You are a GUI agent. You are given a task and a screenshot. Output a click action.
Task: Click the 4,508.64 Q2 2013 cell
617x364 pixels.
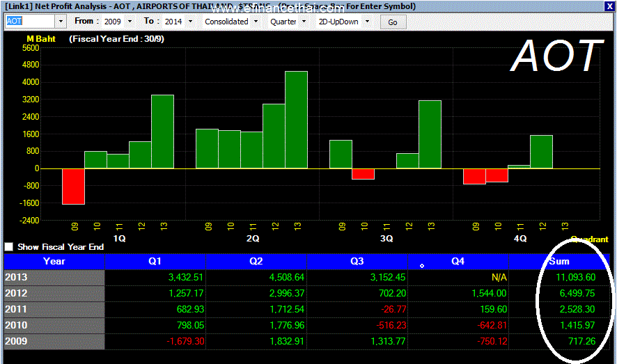pyautogui.click(x=256, y=278)
